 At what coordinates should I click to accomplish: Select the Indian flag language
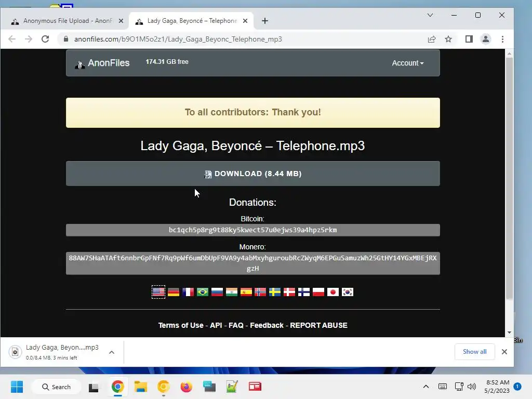[x=232, y=292]
